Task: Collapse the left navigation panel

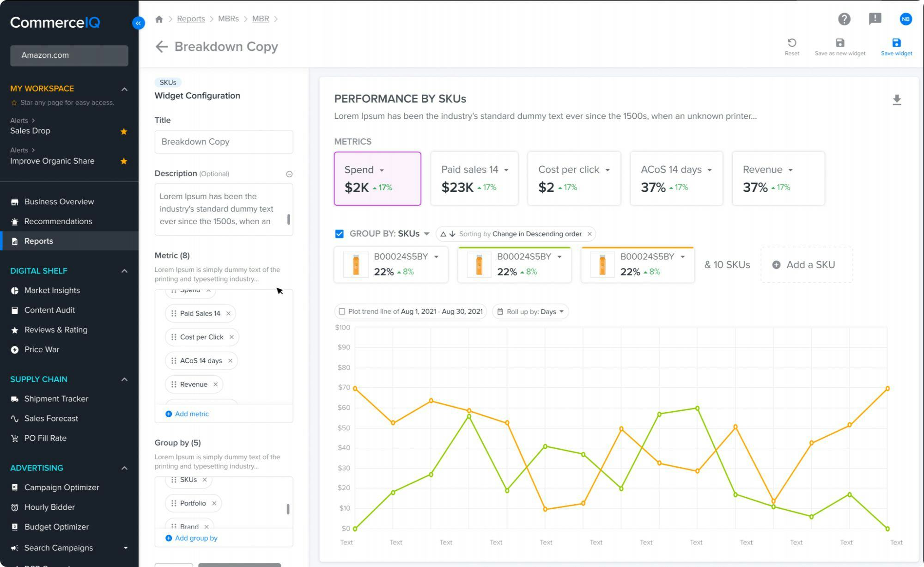Action: (x=138, y=23)
